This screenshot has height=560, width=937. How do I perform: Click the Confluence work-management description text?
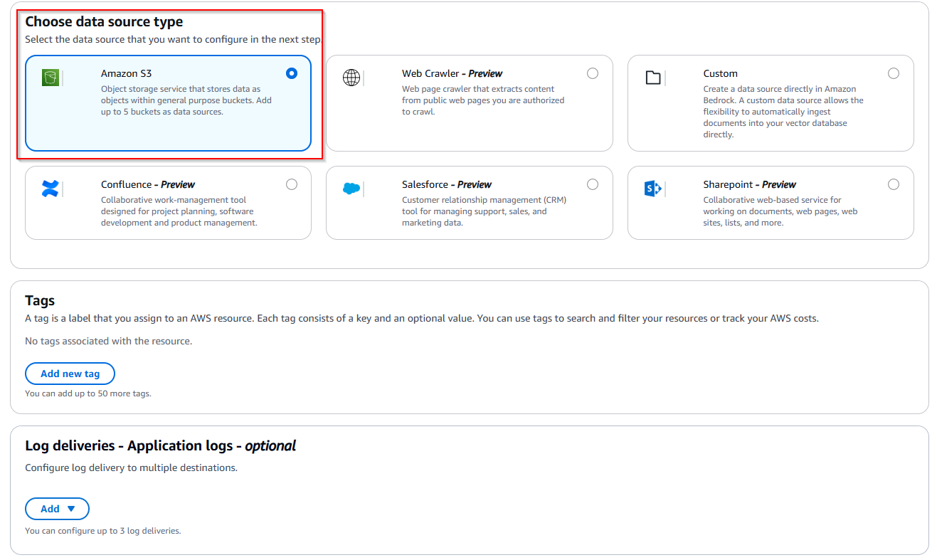click(x=179, y=211)
